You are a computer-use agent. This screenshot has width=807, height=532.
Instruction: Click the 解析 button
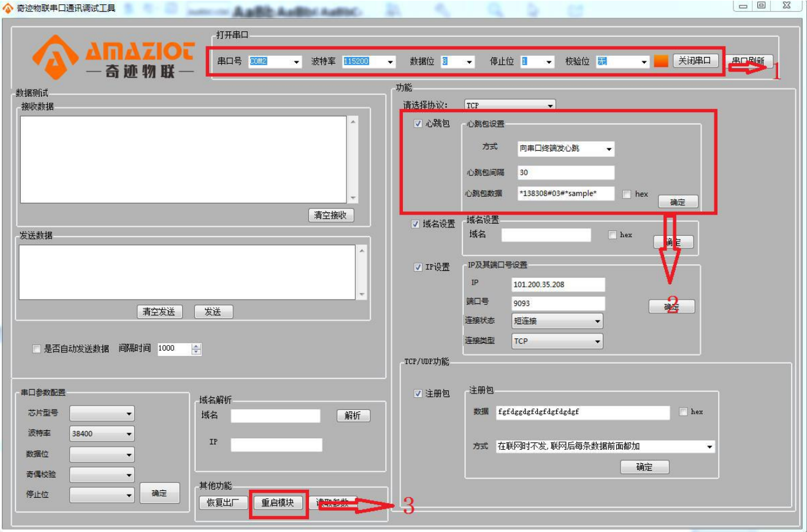click(353, 416)
